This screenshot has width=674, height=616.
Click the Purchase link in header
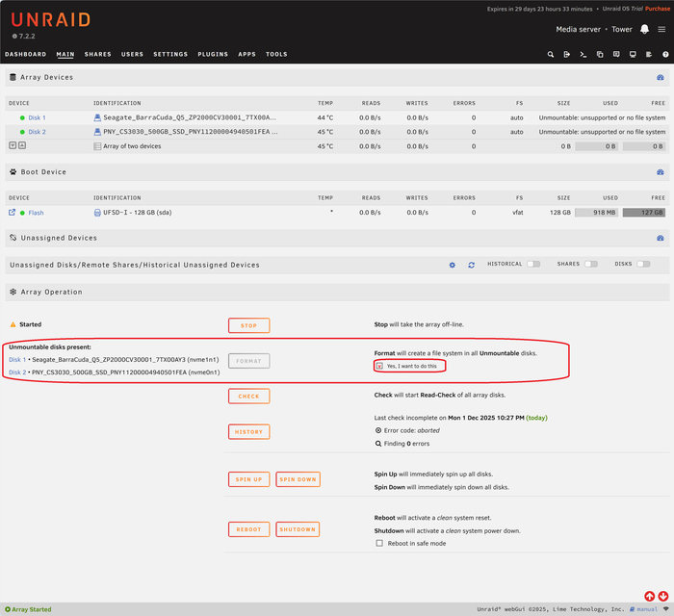tap(658, 9)
